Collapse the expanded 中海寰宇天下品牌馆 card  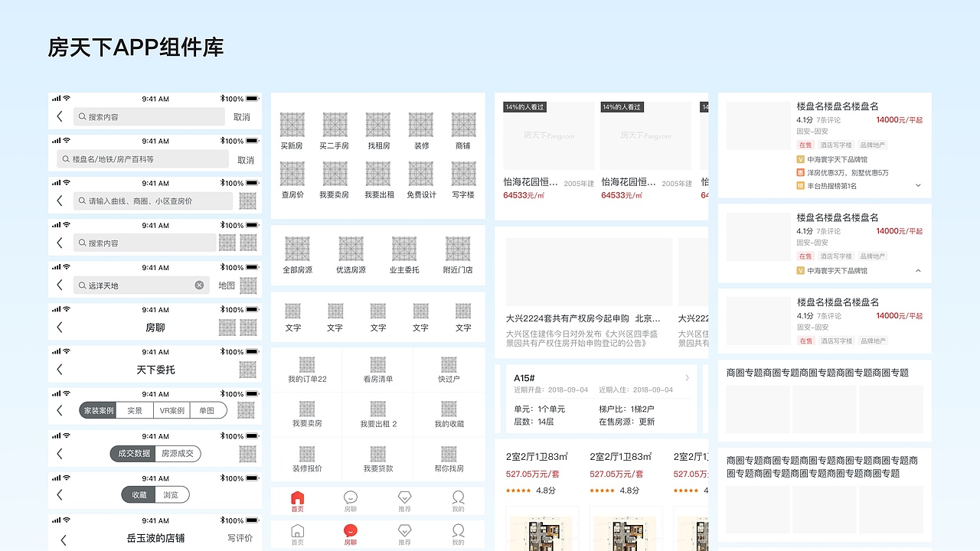[x=916, y=270]
